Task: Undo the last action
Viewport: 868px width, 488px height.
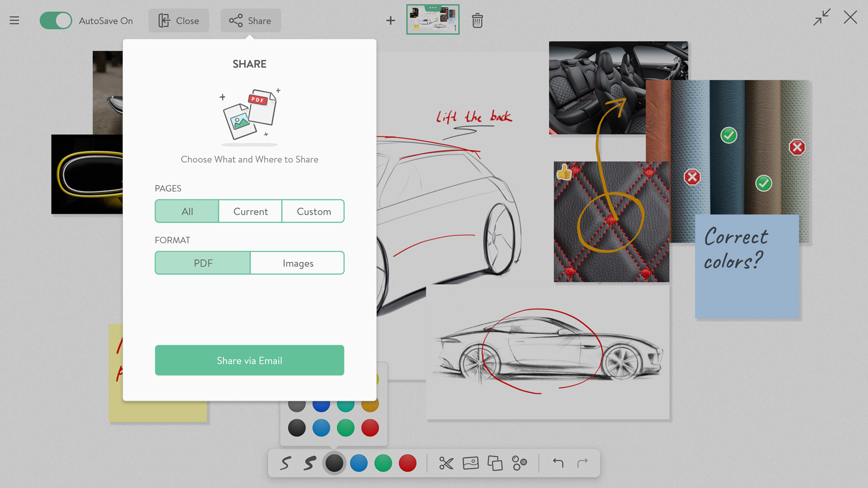Action: click(x=558, y=463)
